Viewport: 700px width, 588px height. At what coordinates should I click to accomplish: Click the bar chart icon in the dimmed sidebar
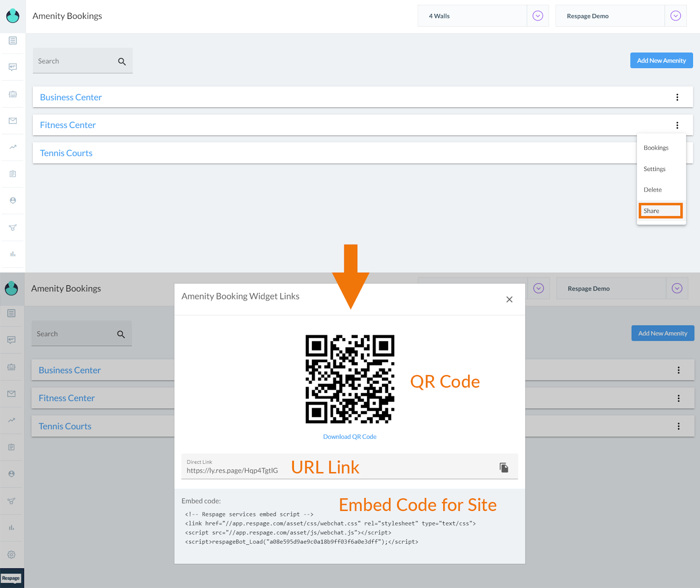[x=11, y=528]
